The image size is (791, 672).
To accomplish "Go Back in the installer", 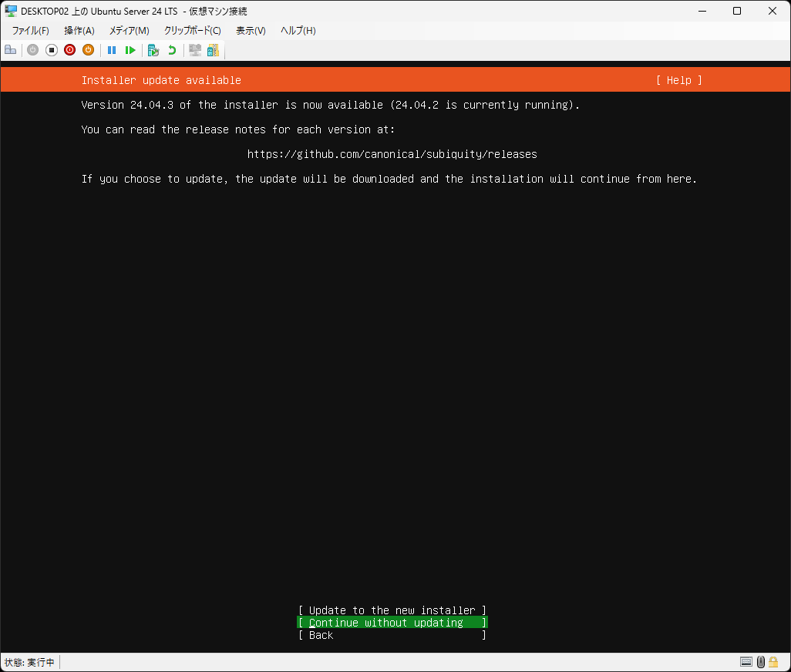I will pos(392,635).
